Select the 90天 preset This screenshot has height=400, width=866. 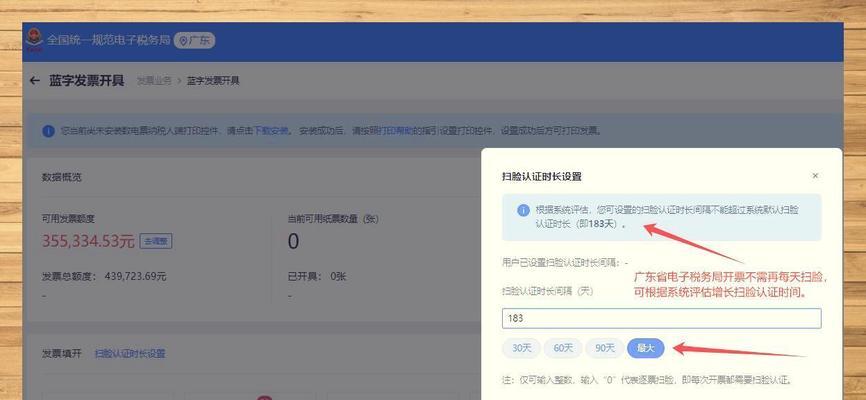tap(605, 348)
